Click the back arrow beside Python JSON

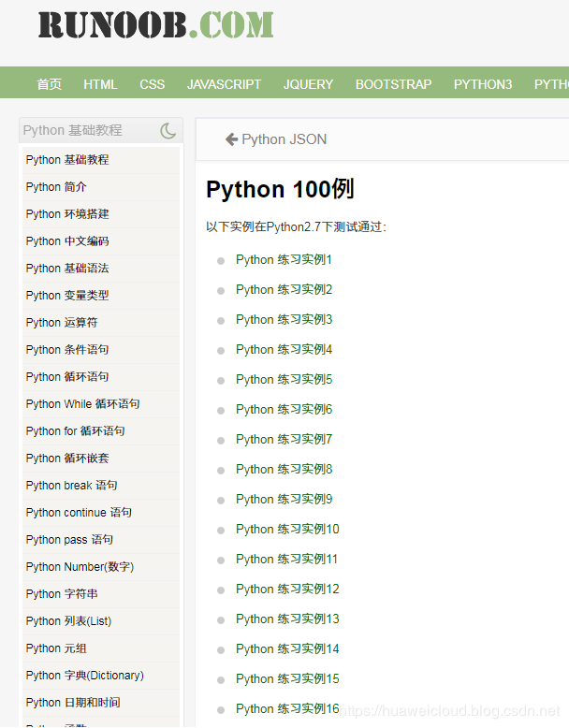pos(231,139)
